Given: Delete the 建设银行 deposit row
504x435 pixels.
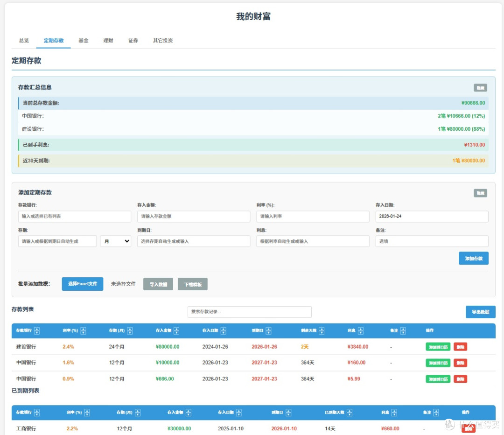Looking at the screenshot, I should pyautogui.click(x=460, y=347).
